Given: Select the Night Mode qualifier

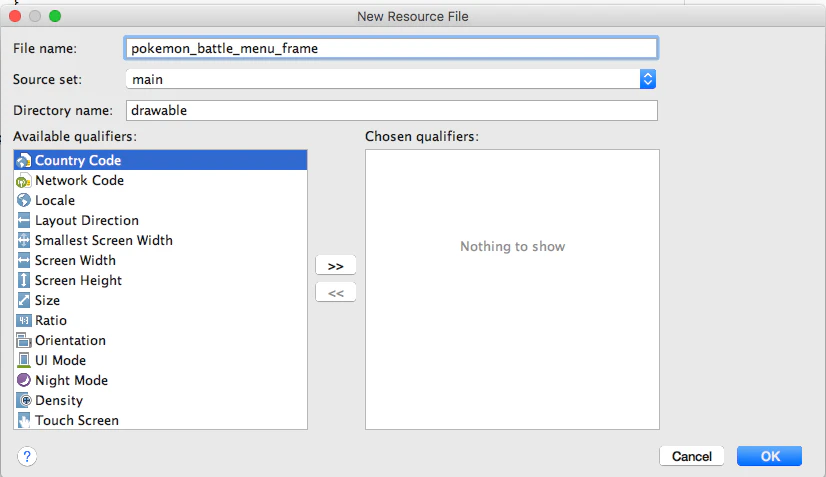Looking at the screenshot, I should point(161,381).
